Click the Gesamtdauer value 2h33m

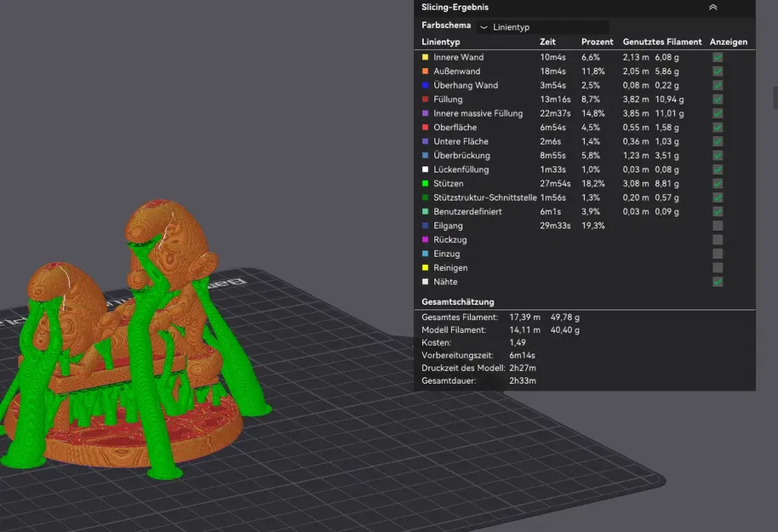[523, 380]
